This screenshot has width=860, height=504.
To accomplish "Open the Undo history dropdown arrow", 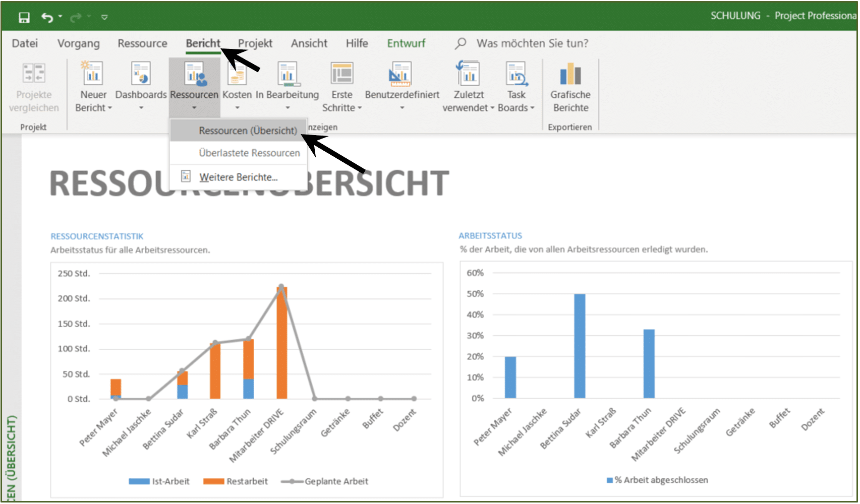I will point(61,17).
